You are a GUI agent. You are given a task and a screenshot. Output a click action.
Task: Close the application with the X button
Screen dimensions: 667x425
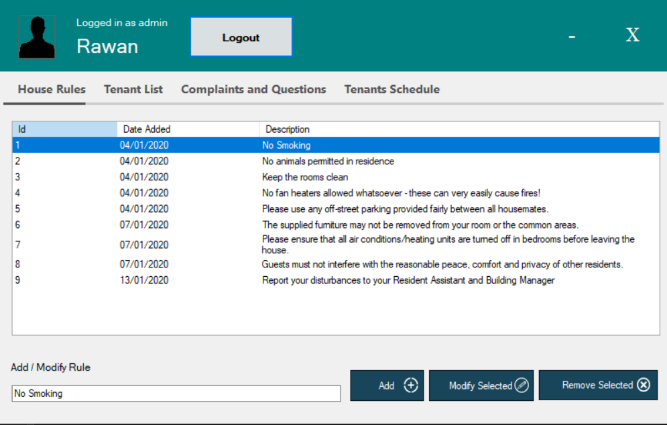point(633,35)
